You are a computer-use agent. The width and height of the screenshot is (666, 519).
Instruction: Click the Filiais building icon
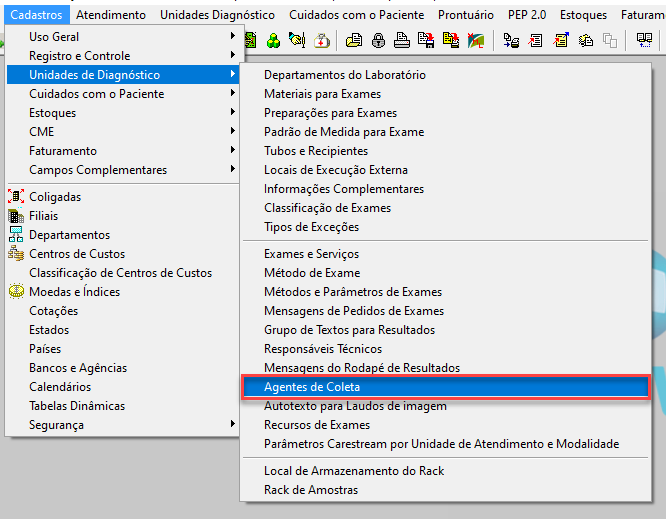tap(16, 216)
